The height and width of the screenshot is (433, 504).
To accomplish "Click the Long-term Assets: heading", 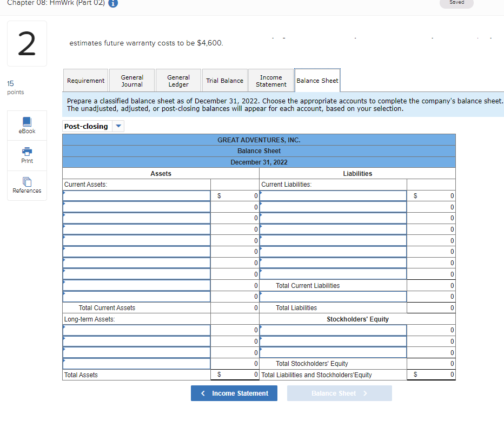I will point(89,319).
